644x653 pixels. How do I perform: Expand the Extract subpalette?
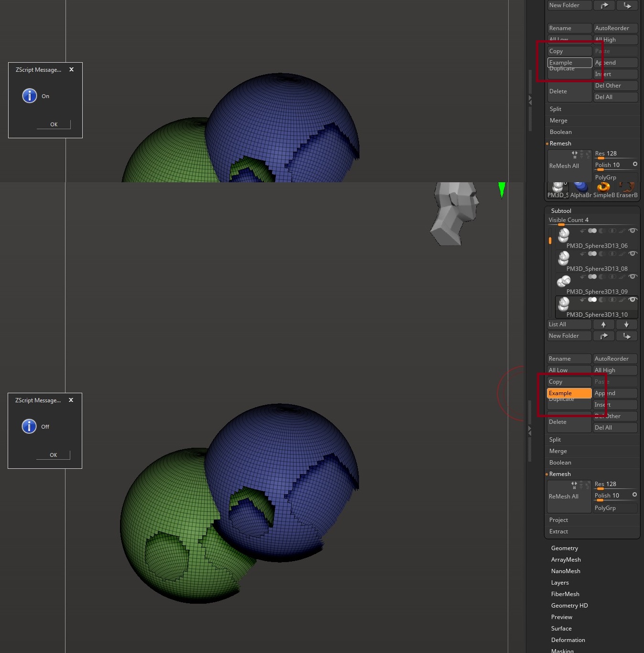(x=558, y=531)
